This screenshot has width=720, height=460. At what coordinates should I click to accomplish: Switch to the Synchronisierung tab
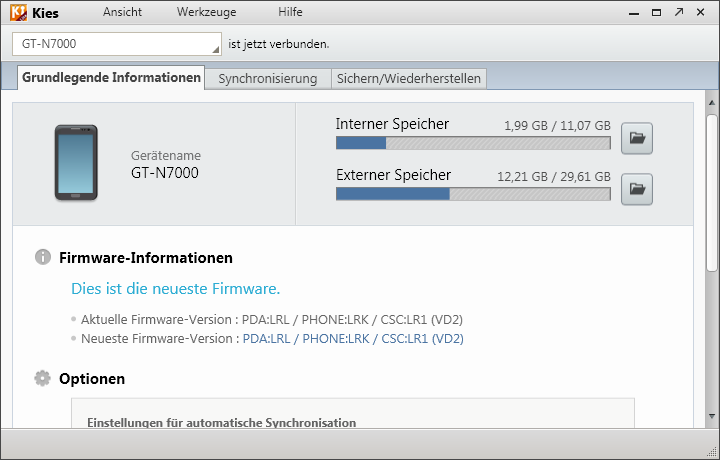pos(267,78)
